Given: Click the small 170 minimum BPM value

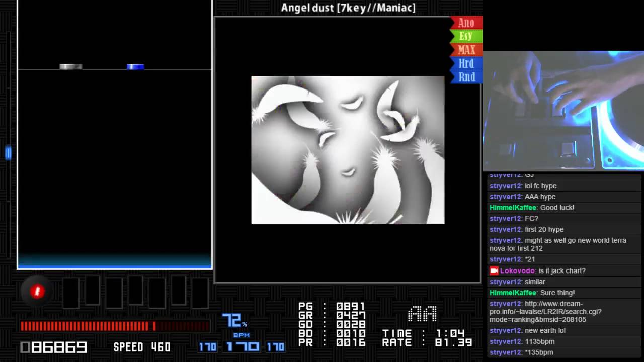Looking at the screenshot, I should [207, 347].
